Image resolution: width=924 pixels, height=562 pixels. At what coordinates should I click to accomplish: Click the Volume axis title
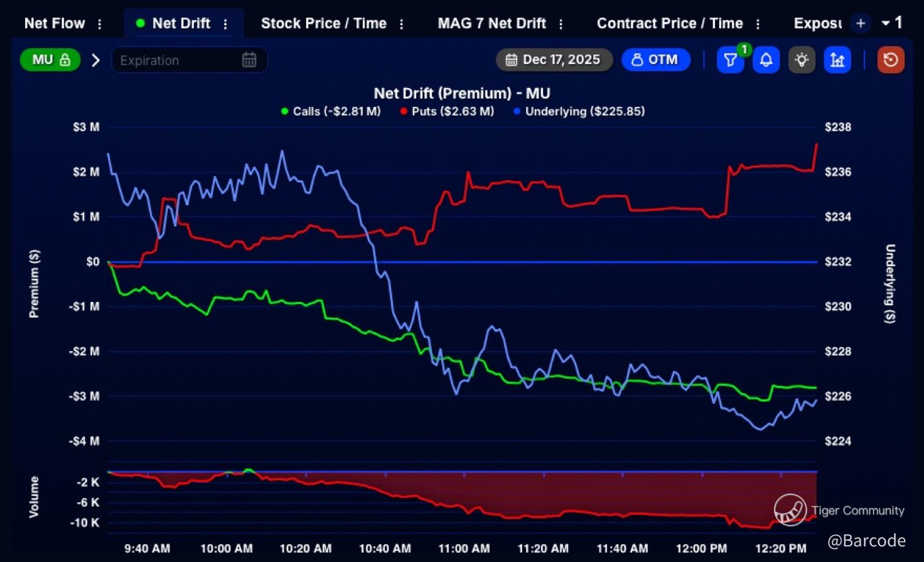(34, 497)
